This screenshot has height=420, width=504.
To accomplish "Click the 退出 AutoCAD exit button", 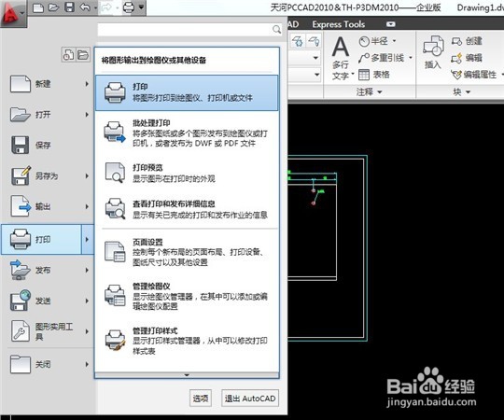I will 250,399.
